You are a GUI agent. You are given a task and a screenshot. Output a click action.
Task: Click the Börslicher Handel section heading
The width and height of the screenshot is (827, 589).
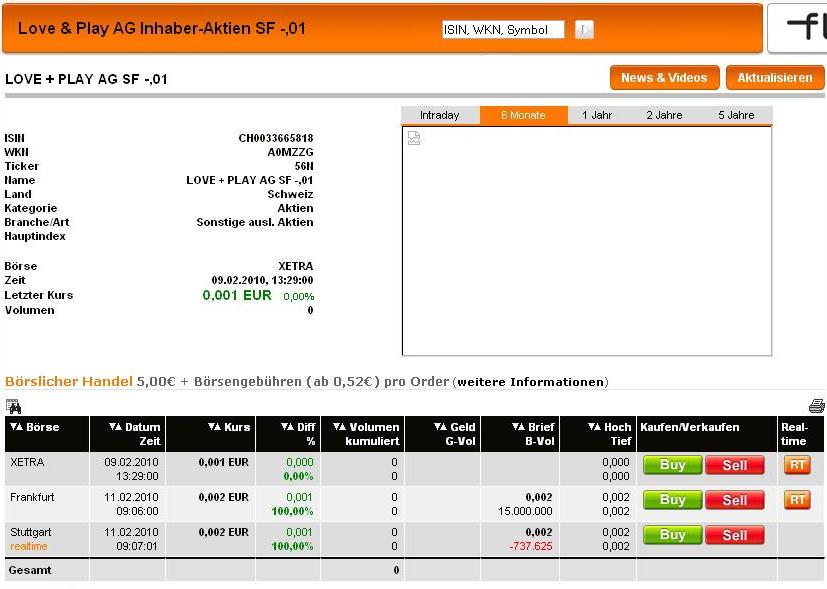coord(69,381)
